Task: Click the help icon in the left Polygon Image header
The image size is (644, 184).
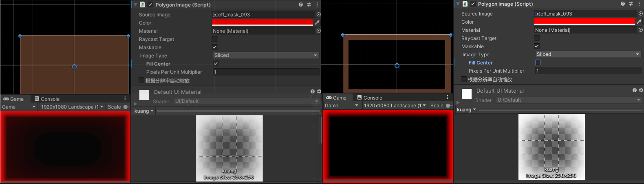Action: (x=301, y=5)
